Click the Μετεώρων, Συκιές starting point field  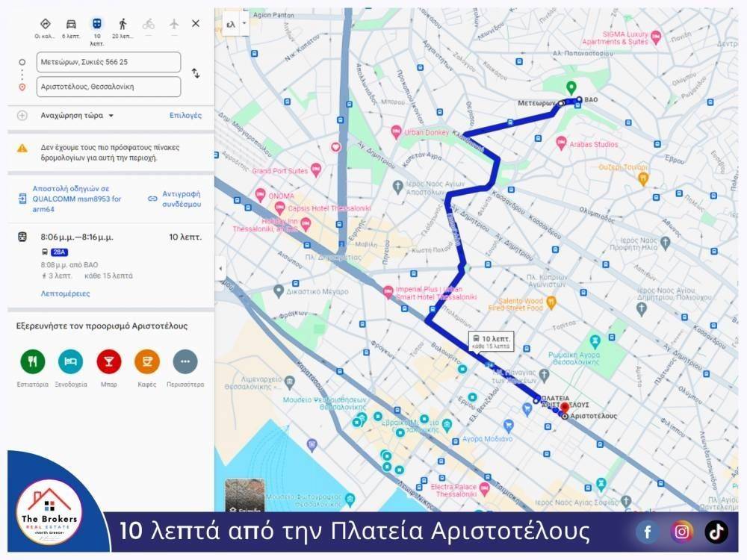(x=109, y=62)
